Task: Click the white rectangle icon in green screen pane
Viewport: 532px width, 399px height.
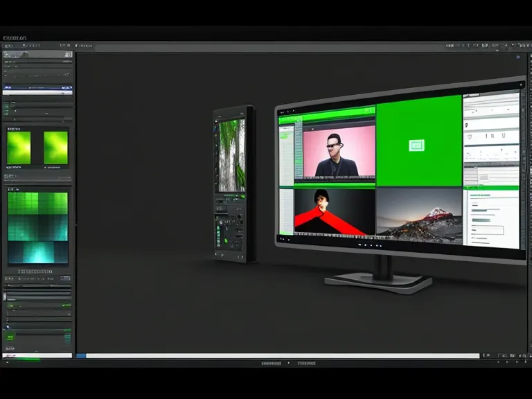Action: point(416,145)
